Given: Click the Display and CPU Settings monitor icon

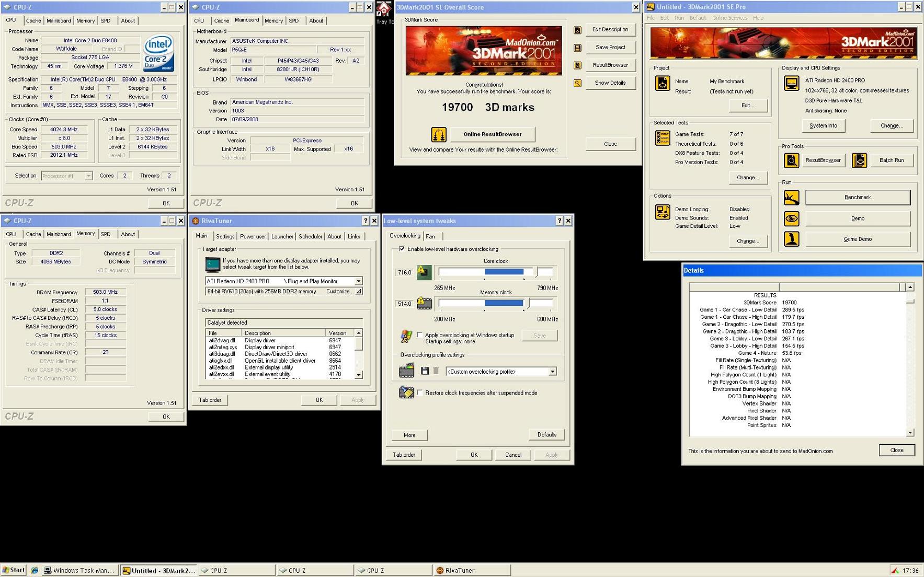Looking at the screenshot, I should (791, 84).
